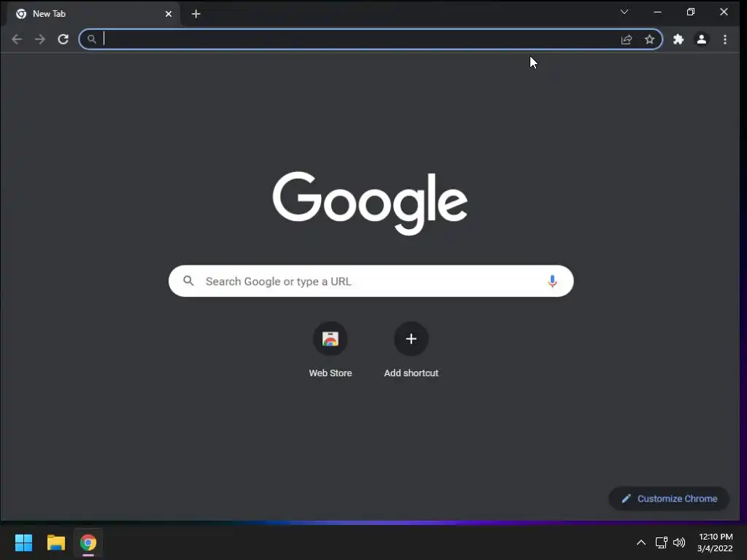Open the volume speaker tray icon

pos(679,542)
